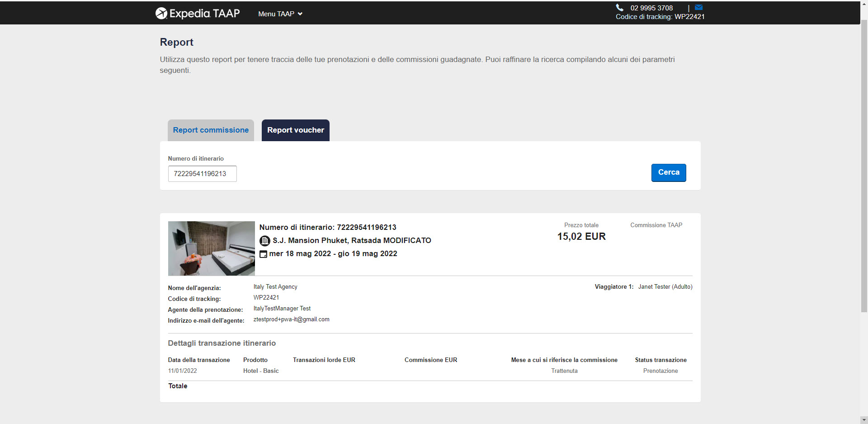Click Status transazione column header

coord(660,360)
